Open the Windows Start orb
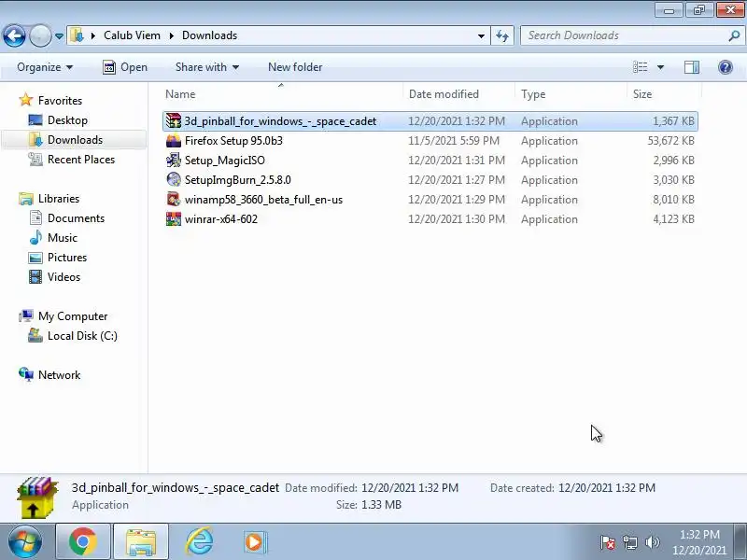The image size is (747, 560). point(25,542)
